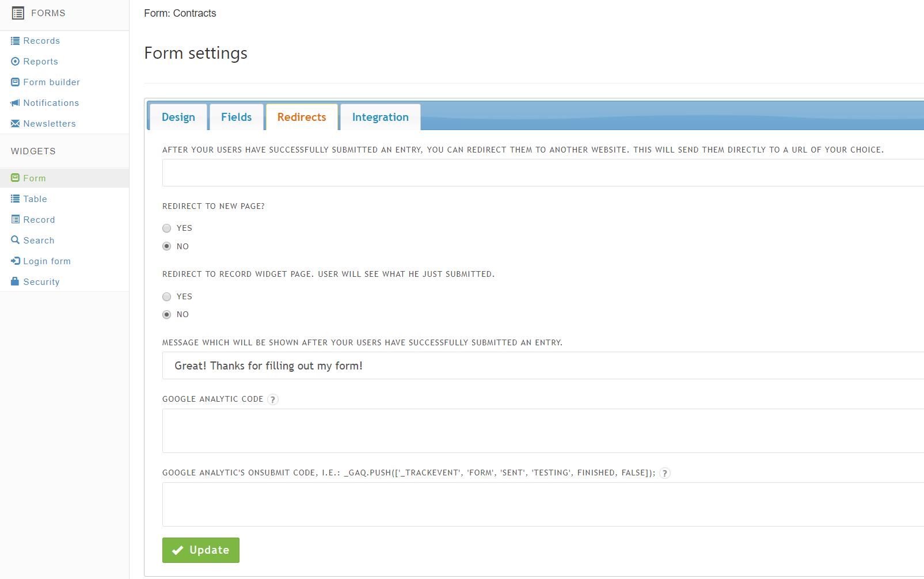The image size is (924, 579).
Task: Click the green Form widget icon
Action: (15, 178)
